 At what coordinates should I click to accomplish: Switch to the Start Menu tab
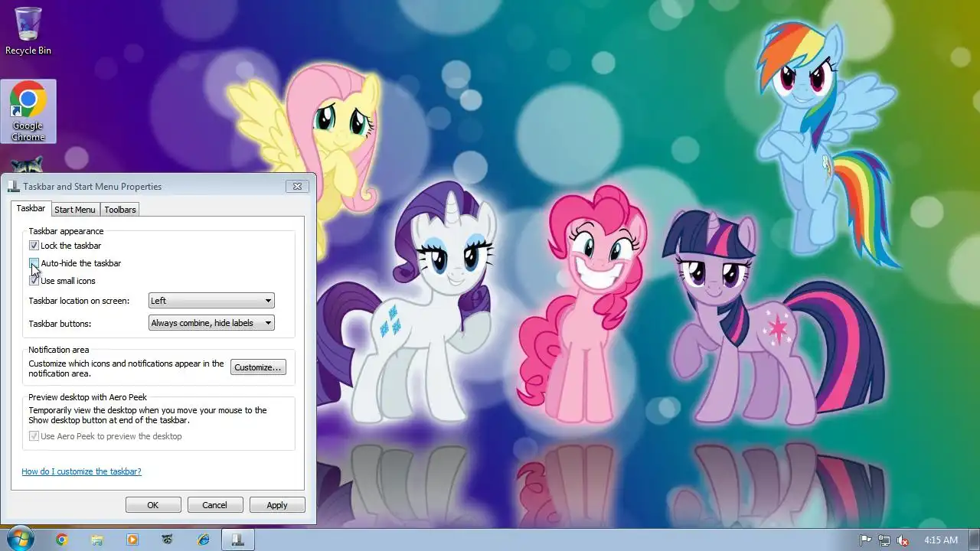pyautogui.click(x=75, y=210)
